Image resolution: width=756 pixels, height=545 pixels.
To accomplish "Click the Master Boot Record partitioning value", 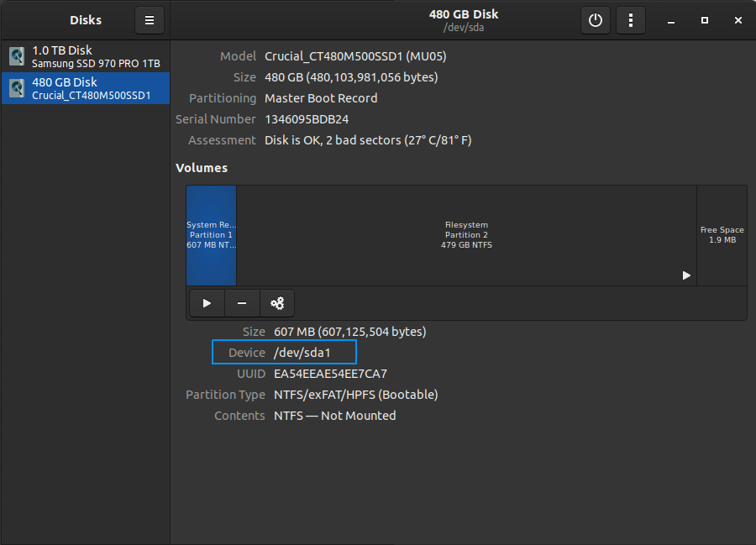I will tap(321, 98).
